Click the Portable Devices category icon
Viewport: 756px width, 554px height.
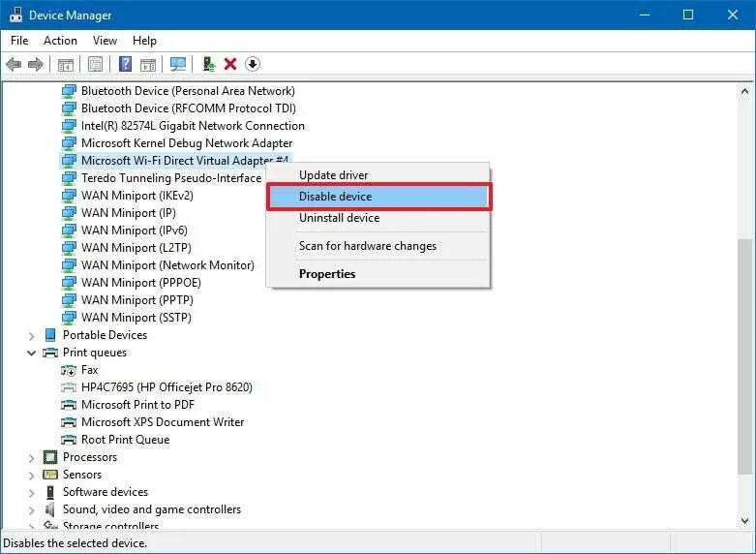[x=50, y=335]
